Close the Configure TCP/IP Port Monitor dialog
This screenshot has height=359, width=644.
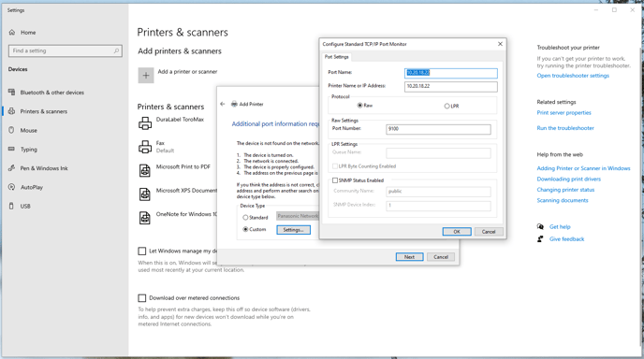pyautogui.click(x=500, y=44)
